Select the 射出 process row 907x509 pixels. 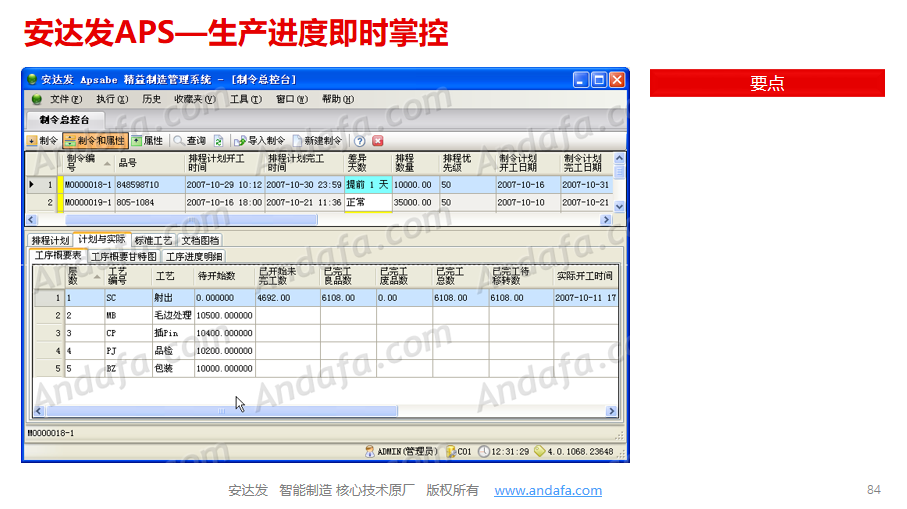[325, 298]
